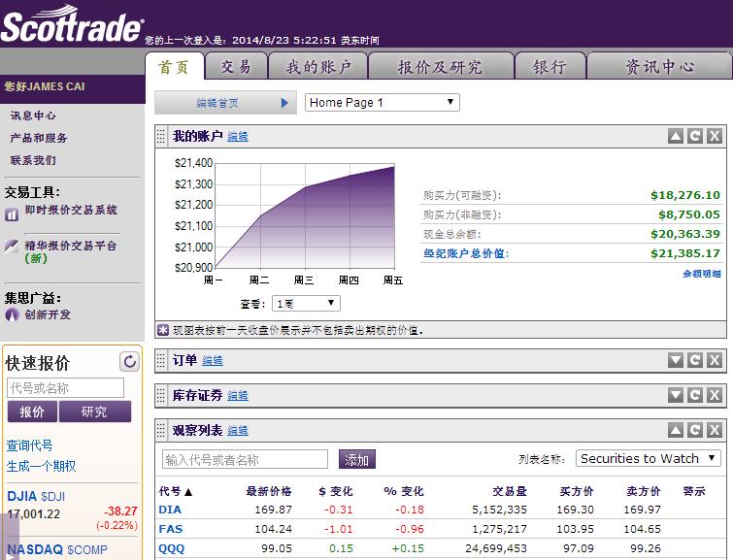The height and width of the screenshot is (560, 733).
Task: Click the 精华报价交易平台 platform icon
Action: coord(12,247)
